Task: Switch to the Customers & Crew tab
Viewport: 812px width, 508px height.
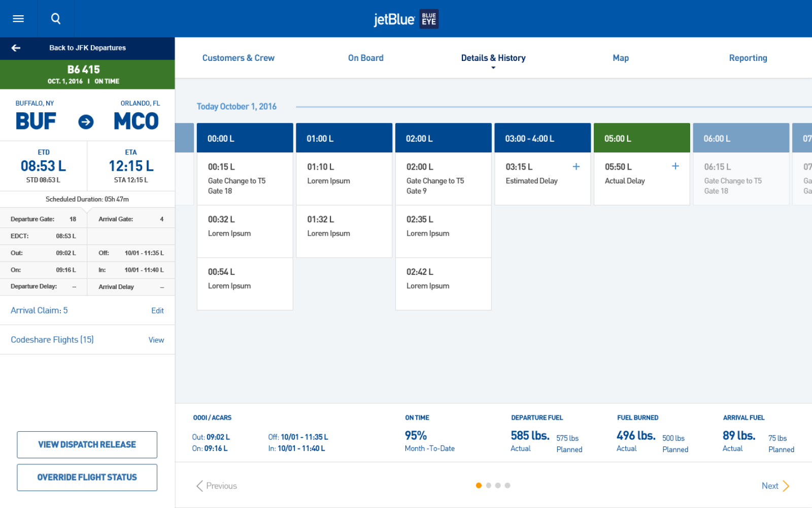Action: (x=238, y=58)
